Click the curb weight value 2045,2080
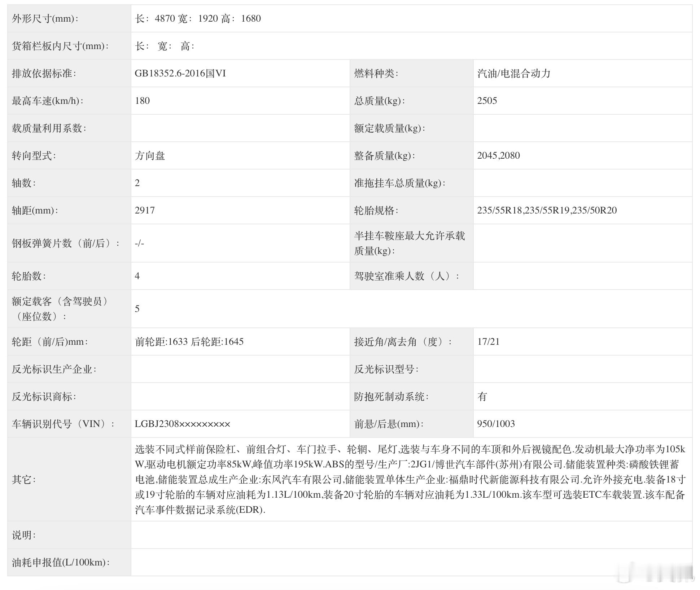700x590 pixels. [x=498, y=156]
